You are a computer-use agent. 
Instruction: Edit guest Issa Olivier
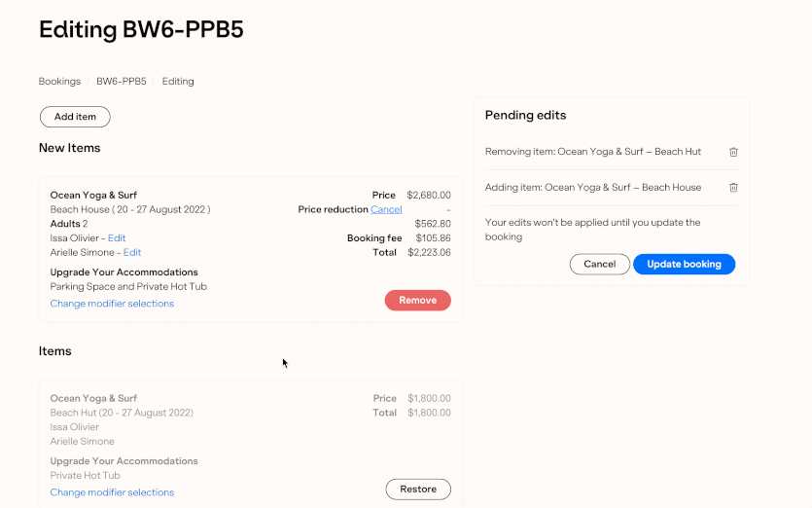pyautogui.click(x=117, y=238)
